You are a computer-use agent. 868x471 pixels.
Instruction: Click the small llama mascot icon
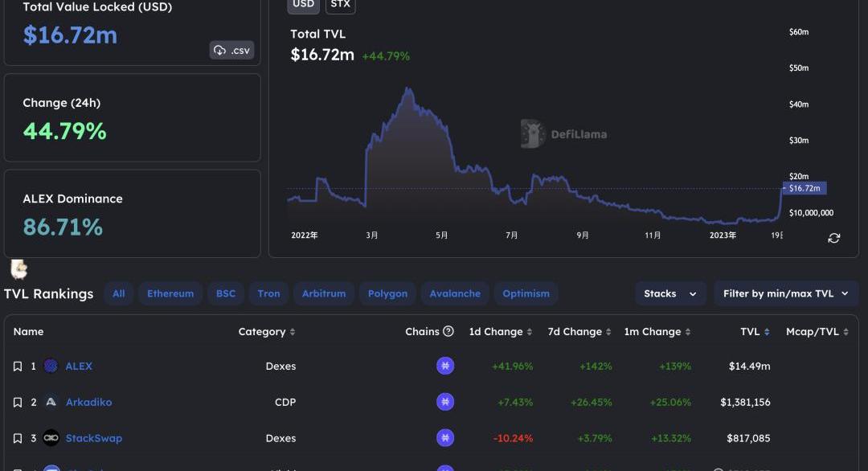pos(18,269)
